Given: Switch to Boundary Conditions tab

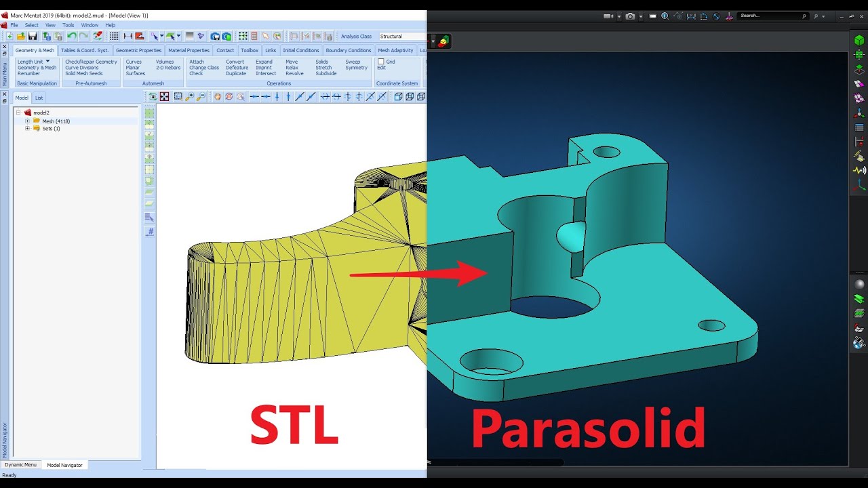Looking at the screenshot, I should (x=349, y=50).
